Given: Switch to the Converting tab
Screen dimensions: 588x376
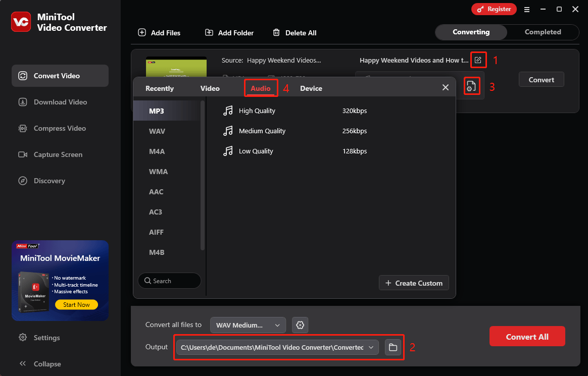Looking at the screenshot, I should pyautogui.click(x=471, y=32).
